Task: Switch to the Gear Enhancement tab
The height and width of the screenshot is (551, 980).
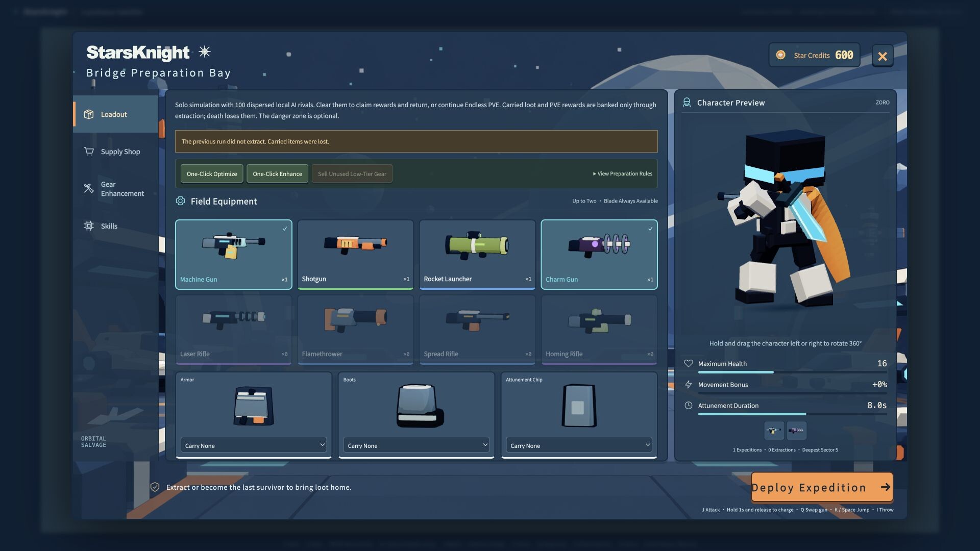Action: pyautogui.click(x=115, y=189)
